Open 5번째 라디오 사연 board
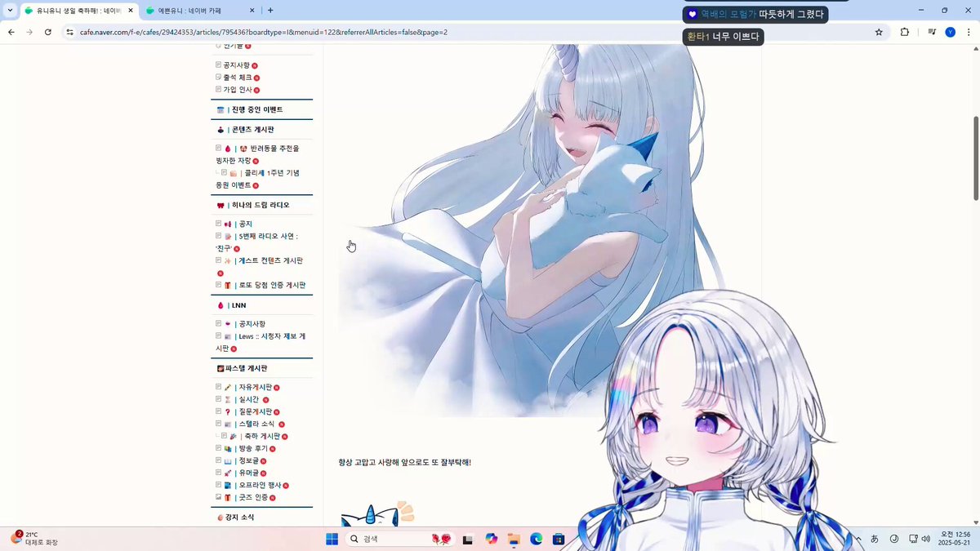This screenshot has height=551, width=980. tap(257, 242)
